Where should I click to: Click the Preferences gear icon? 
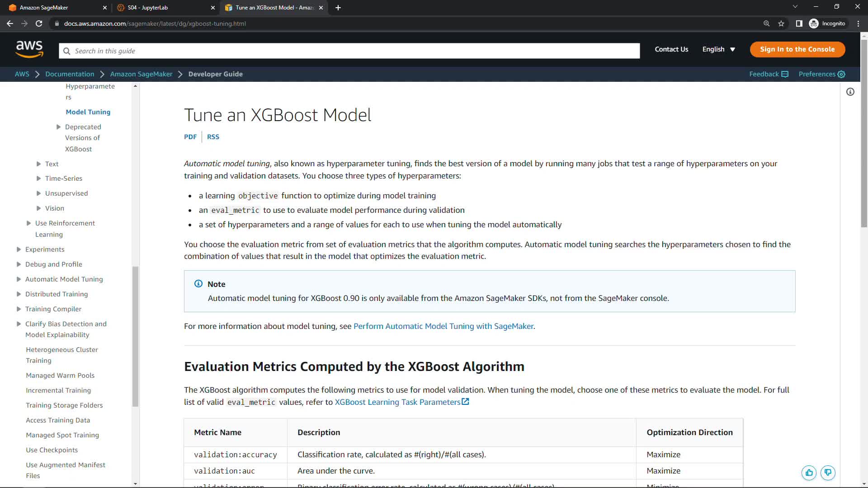click(841, 74)
